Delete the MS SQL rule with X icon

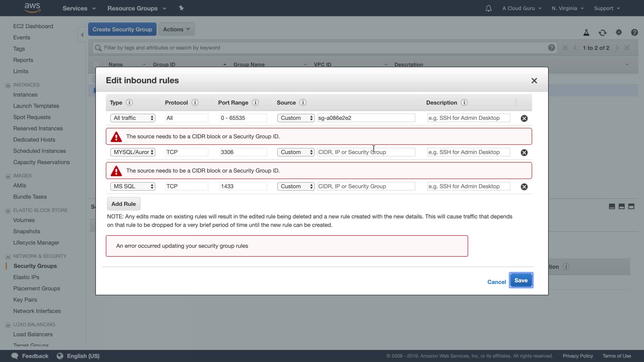click(x=524, y=187)
